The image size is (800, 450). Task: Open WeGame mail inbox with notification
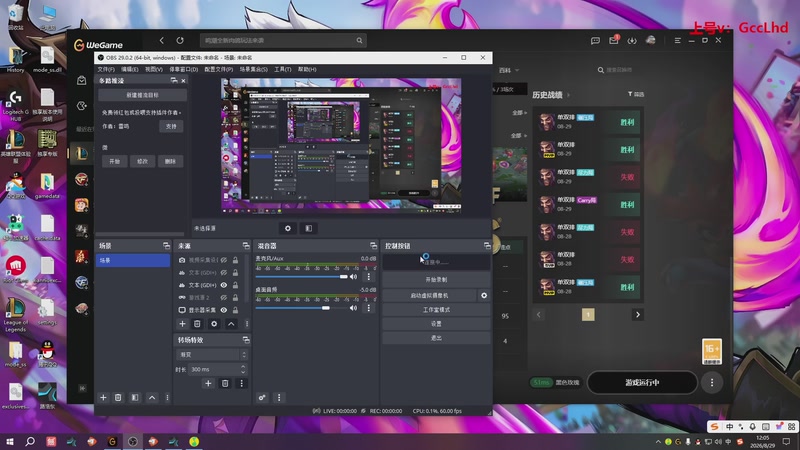(x=614, y=40)
